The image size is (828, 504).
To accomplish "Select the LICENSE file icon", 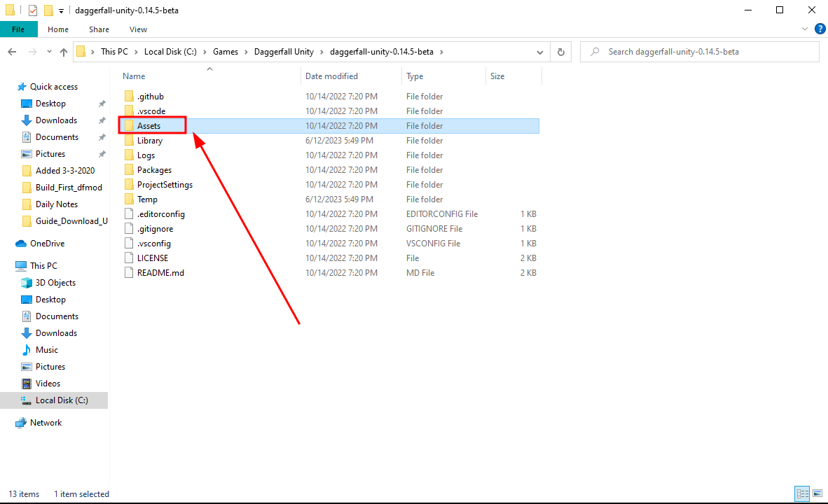I will 129,258.
